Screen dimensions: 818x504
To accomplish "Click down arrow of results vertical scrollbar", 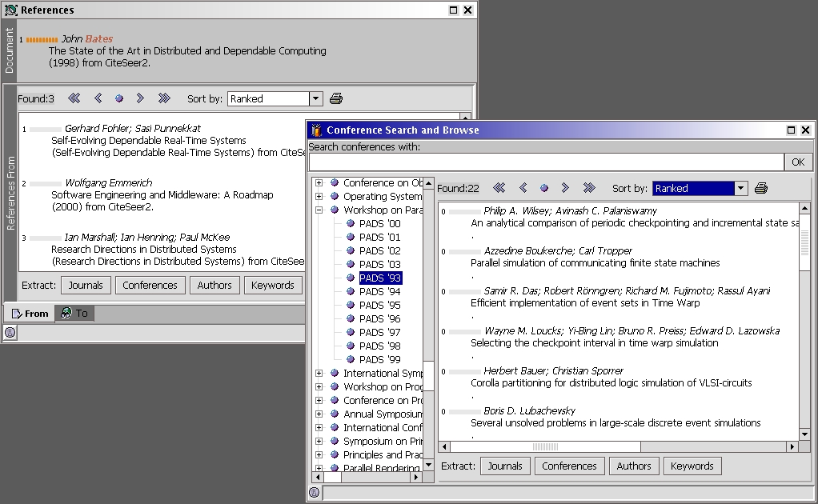I will click(x=804, y=434).
